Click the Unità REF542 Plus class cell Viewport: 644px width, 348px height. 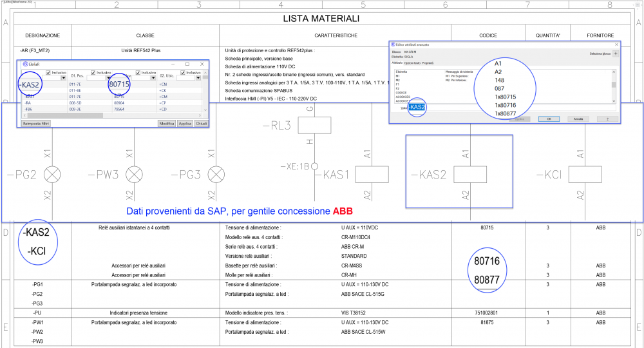tap(141, 50)
